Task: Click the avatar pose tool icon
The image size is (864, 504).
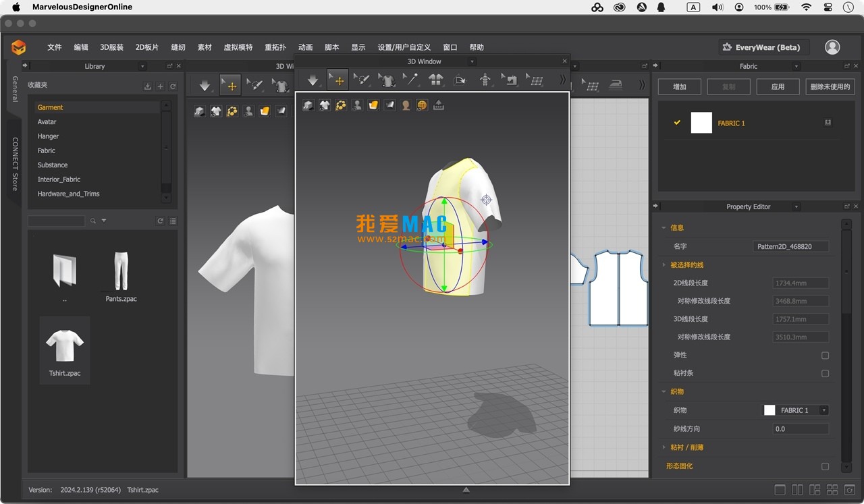Action: [x=485, y=80]
